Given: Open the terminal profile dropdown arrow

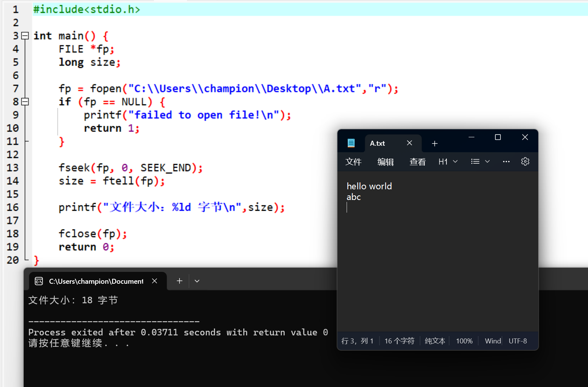Looking at the screenshot, I should (x=197, y=281).
